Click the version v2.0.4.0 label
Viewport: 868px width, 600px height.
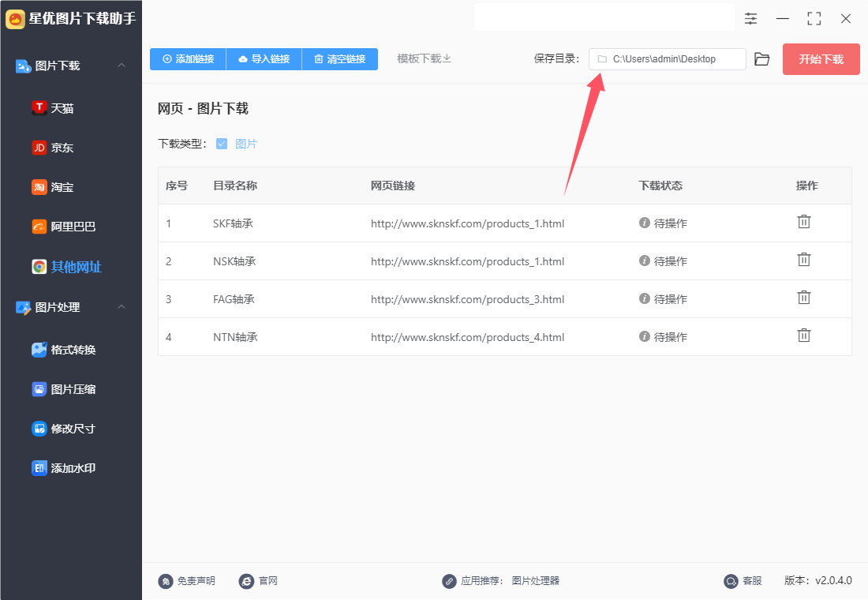point(818,580)
